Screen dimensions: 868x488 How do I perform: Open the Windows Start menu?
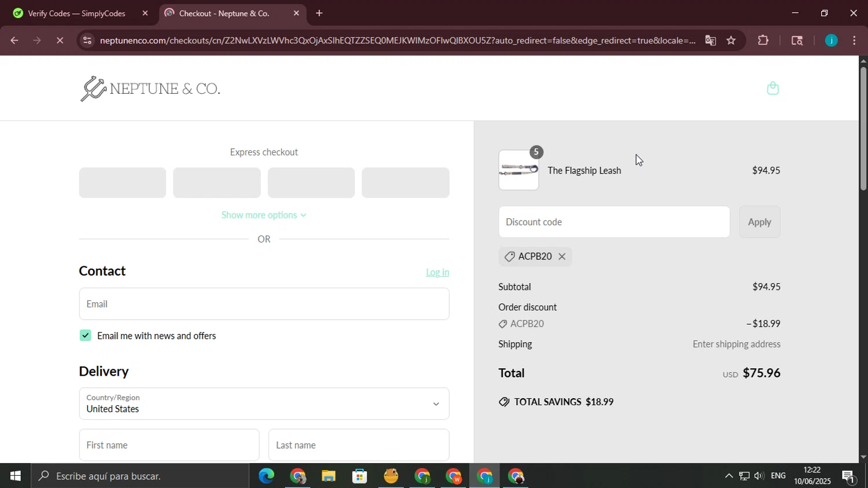[16, 476]
